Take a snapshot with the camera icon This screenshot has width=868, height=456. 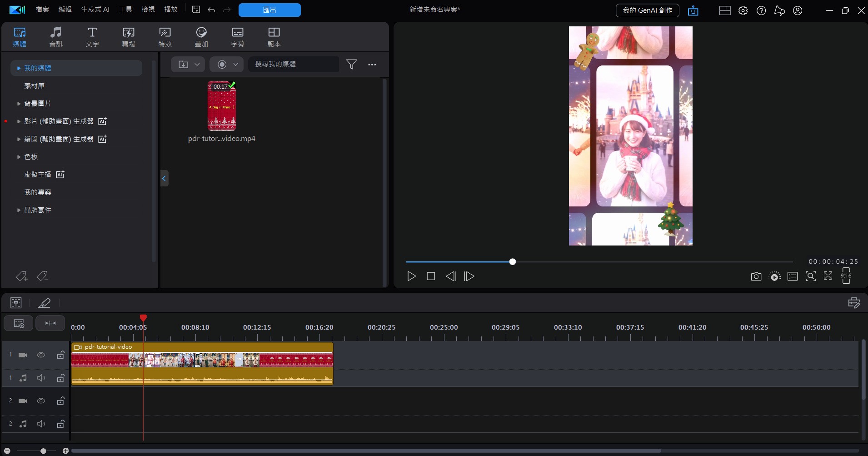(x=756, y=276)
